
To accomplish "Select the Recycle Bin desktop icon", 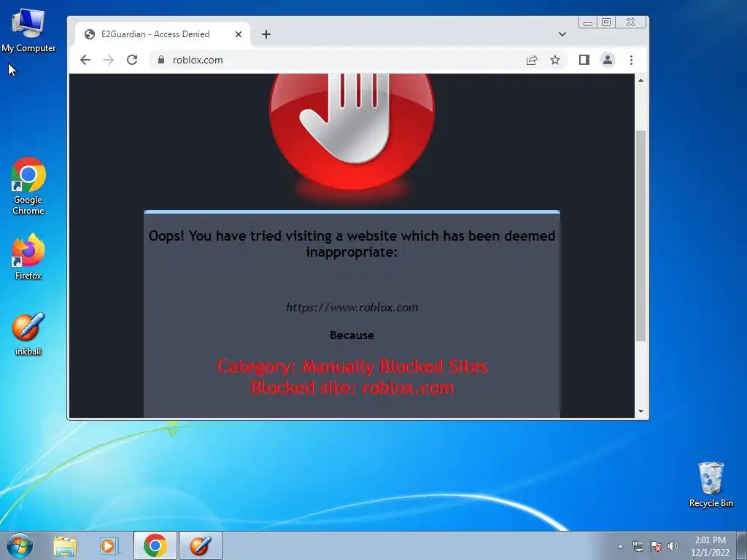I will coord(711,485).
